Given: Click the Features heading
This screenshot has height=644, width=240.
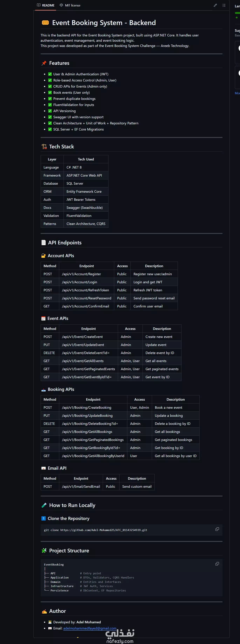Looking at the screenshot, I should pyautogui.click(x=59, y=63).
